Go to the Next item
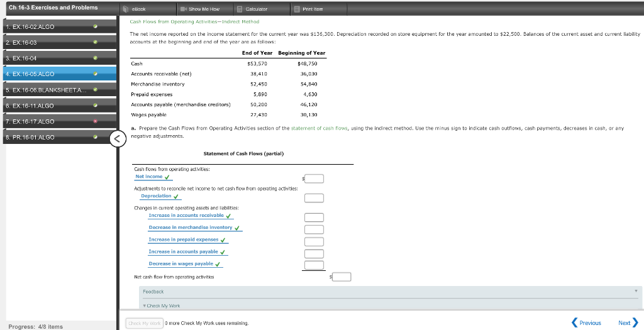The image size is (644, 330). click(628, 323)
